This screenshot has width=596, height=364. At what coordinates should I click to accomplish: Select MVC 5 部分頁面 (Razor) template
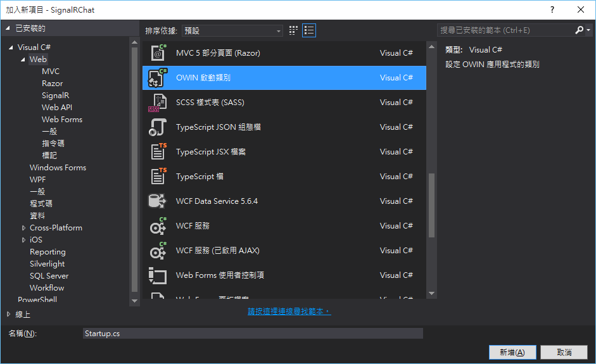284,53
